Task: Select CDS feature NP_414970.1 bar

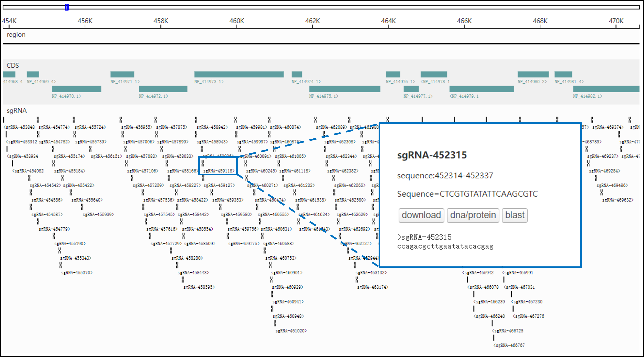Action: click(x=77, y=89)
